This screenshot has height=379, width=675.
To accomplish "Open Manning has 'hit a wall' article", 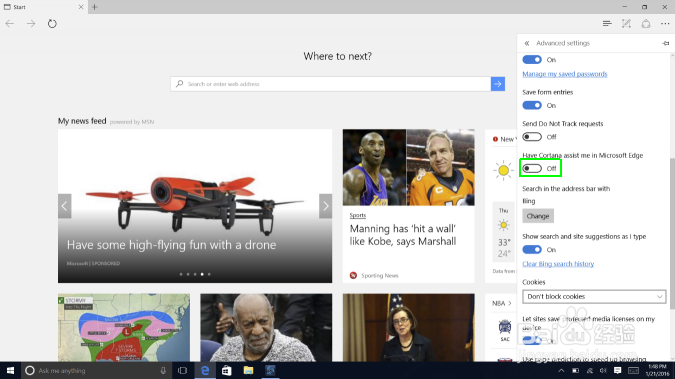I will tap(403, 235).
